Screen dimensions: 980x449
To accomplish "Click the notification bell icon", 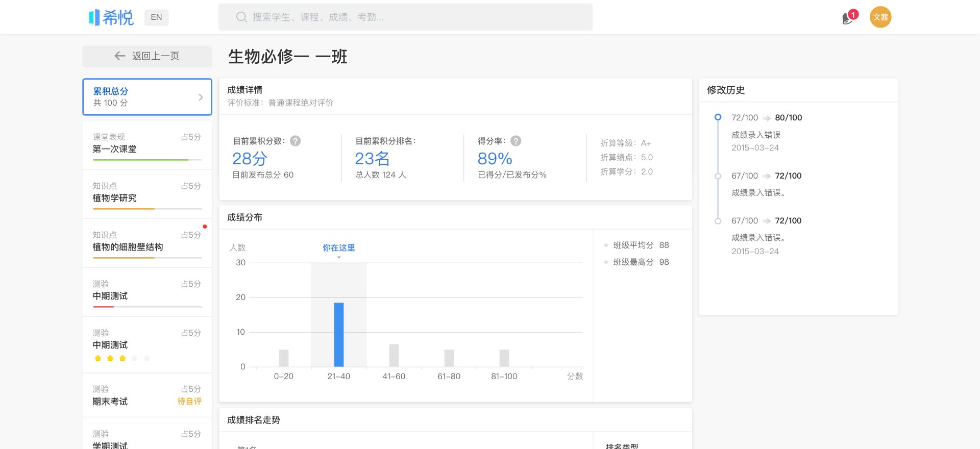I will coord(848,18).
